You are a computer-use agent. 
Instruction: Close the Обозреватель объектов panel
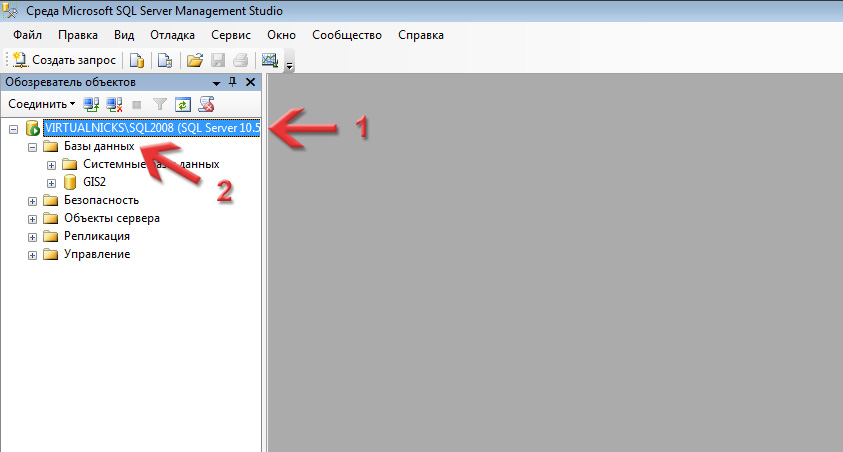(250, 82)
